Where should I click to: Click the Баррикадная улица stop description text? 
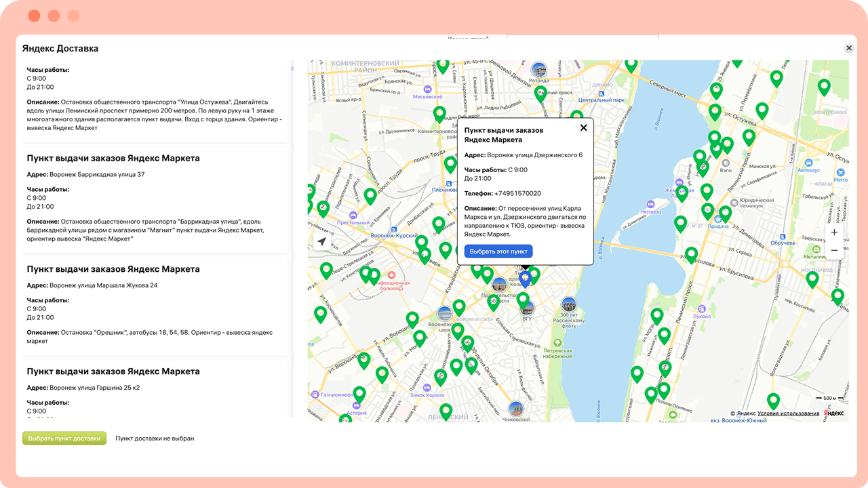coord(146,230)
